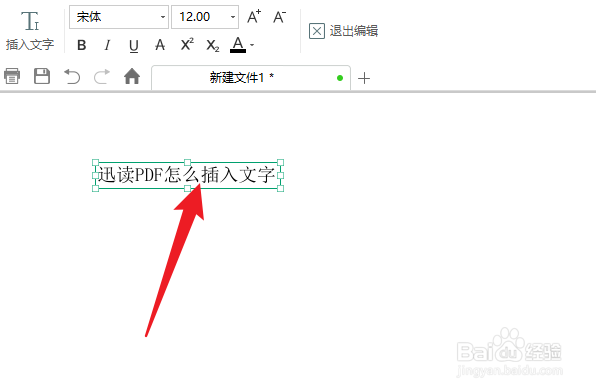Toggle strikethrough formatting

click(160, 45)
